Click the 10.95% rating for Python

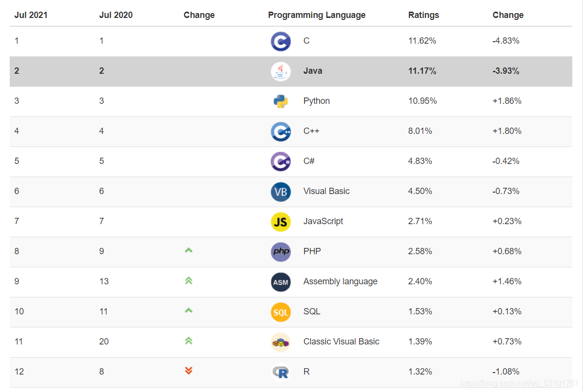tap(423, 101)
